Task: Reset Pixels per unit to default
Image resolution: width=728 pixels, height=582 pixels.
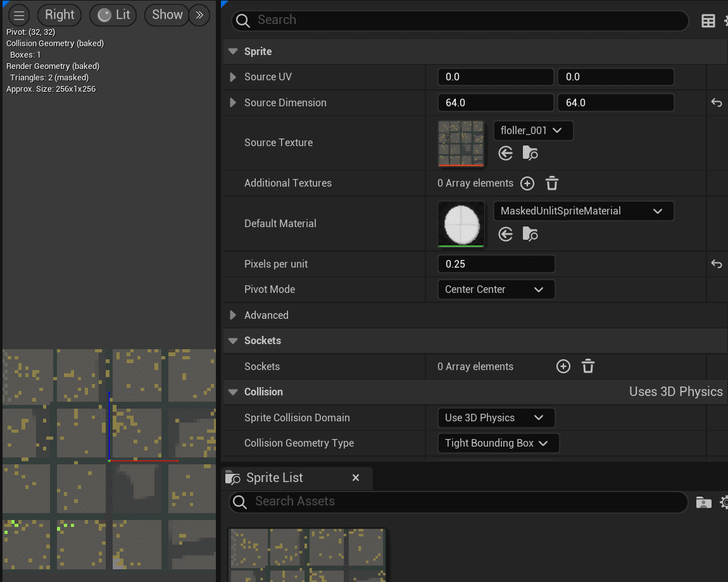Action: [x=716, y=264]
